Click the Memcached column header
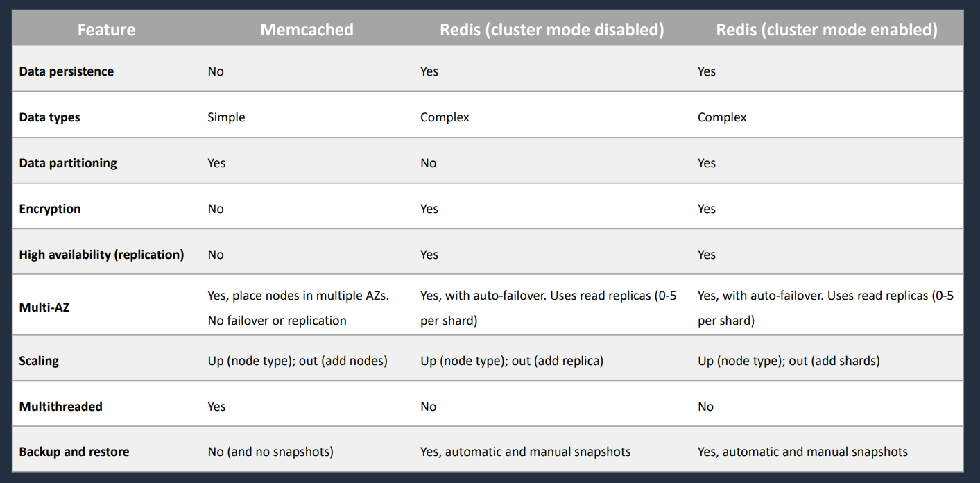980x483 pixels. (x=307, y=30)
